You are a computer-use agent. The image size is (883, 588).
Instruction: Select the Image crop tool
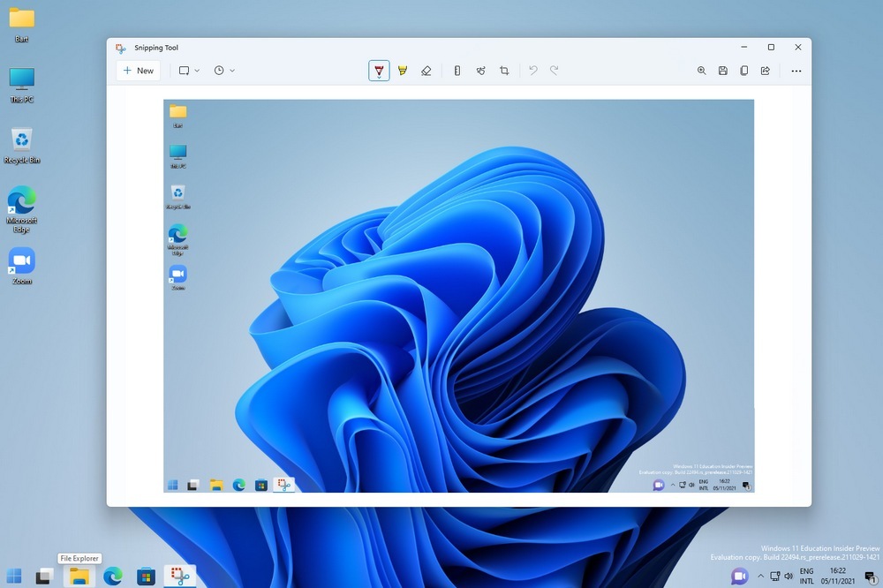(x=504, y=71)
